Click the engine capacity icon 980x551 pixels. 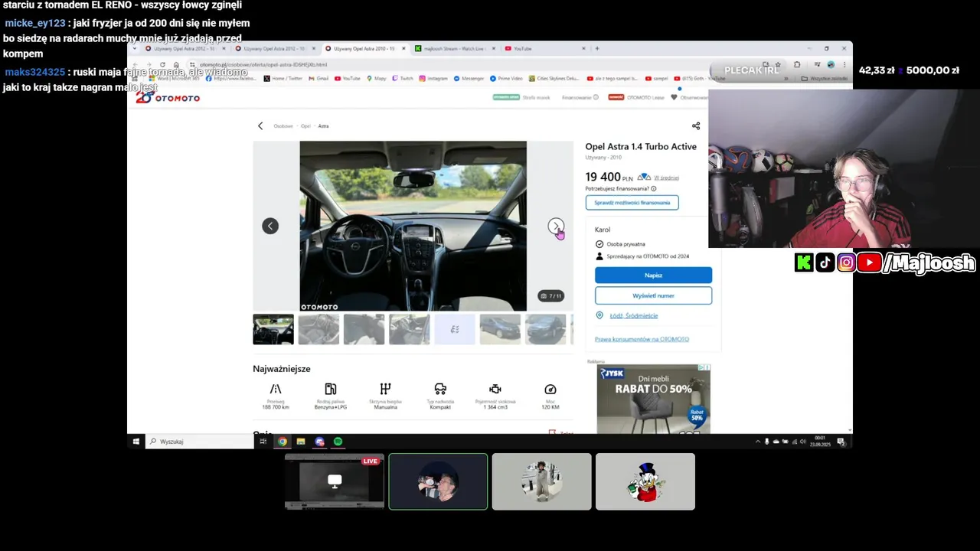coord(495,389)
